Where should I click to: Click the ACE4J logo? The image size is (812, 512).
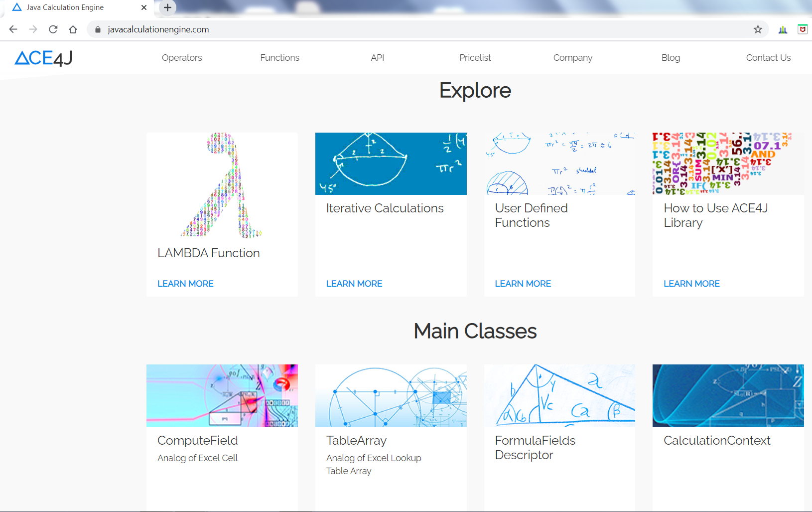tap(42, 57)
